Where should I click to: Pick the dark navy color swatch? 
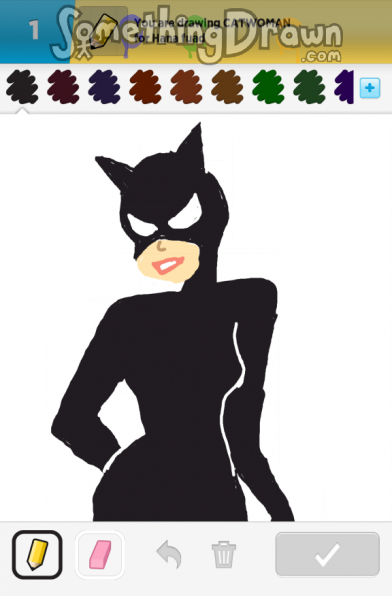pyautogui.click(x=104, y=87)
